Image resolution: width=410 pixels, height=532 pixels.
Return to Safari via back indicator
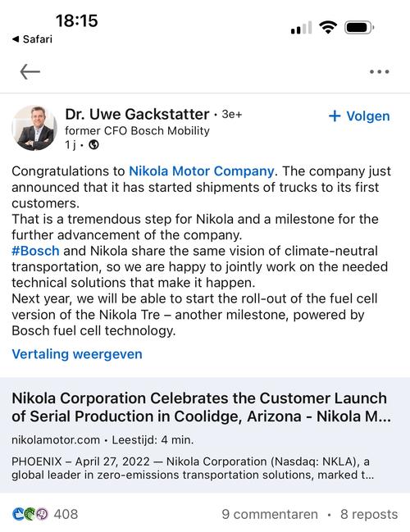pyautogui.click(x=32, y=39)
